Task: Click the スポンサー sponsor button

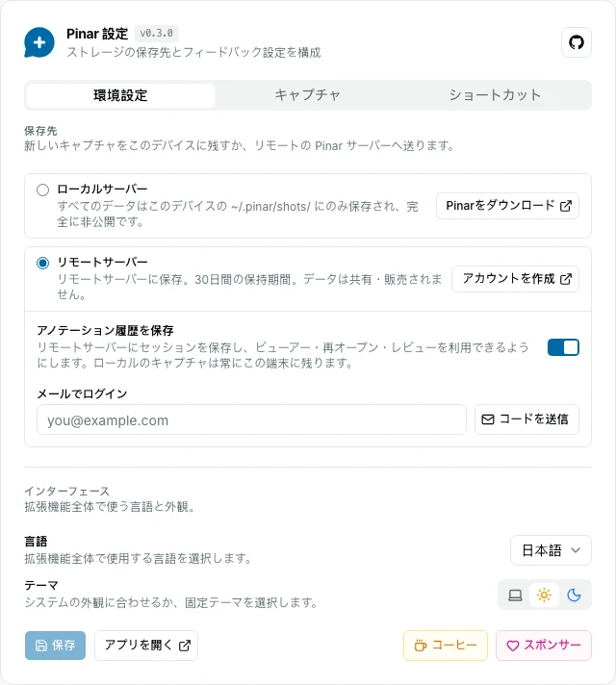Action: (544, 646)
